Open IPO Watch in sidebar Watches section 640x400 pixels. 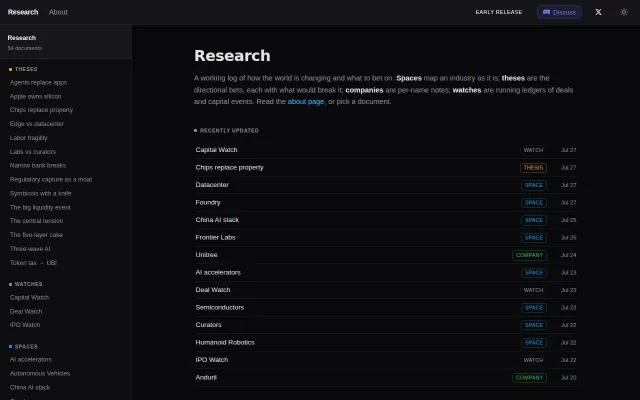25,325
